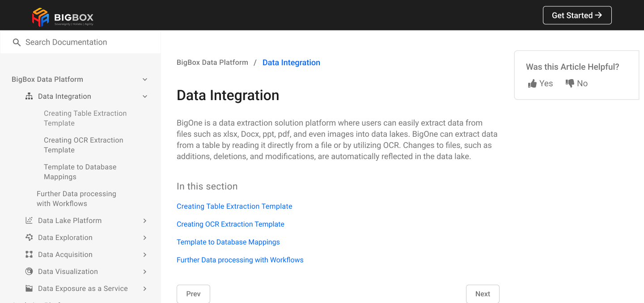Collapse the BigBox Data Platform section
The width and height of the screenshot is (644, 303).
pos(145,80)
